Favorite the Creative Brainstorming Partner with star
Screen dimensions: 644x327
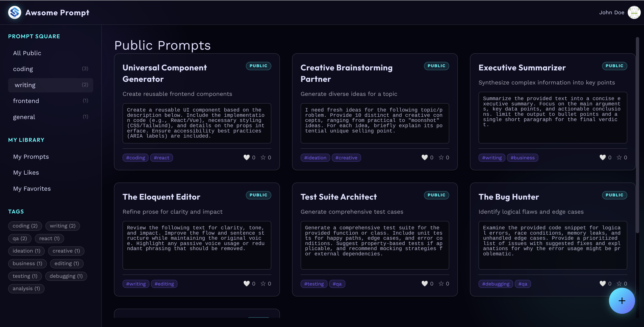tap(441, 157)
